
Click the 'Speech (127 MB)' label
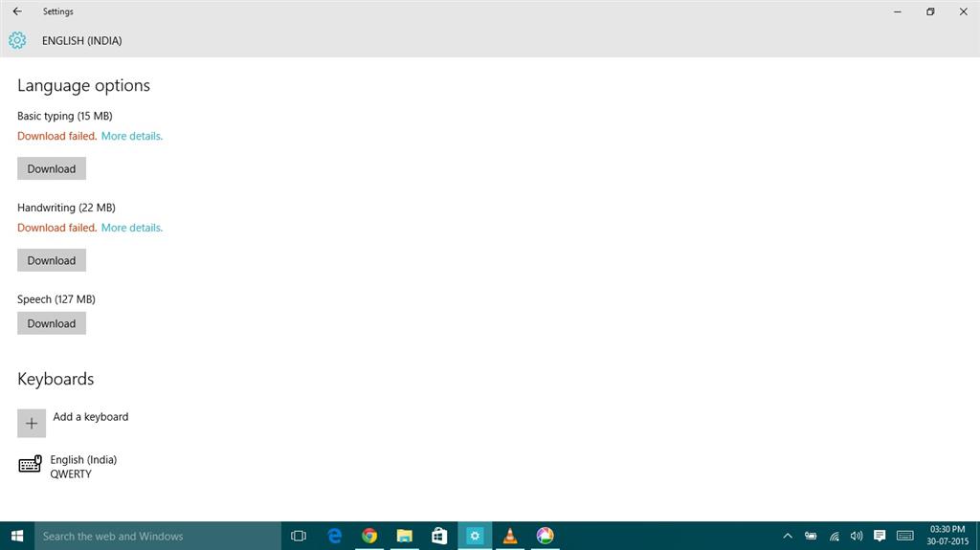[x=56, y=299]
